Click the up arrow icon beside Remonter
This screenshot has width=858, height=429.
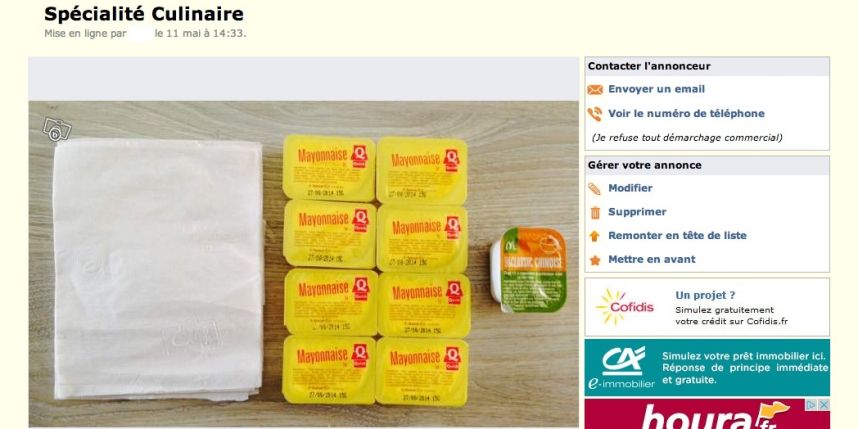pyautogui.click(x=595, y=236)
